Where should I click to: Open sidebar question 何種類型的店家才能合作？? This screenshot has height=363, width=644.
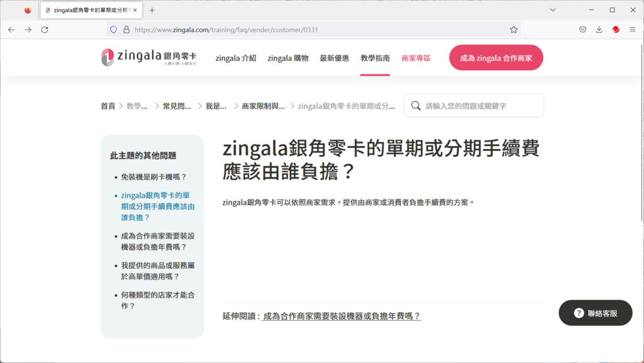158,300
